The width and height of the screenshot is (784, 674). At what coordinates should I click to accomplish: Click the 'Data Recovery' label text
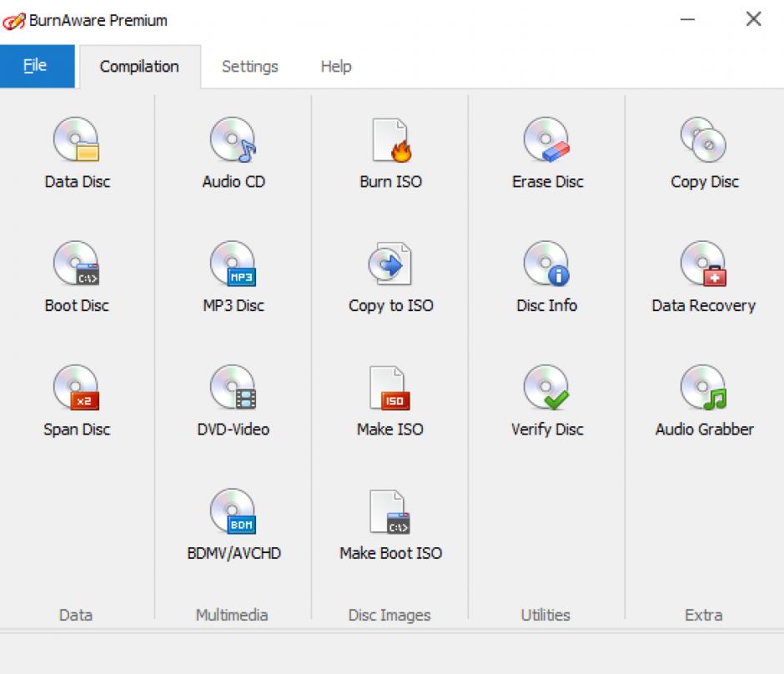pyautogui.click(x=703, y=305)
